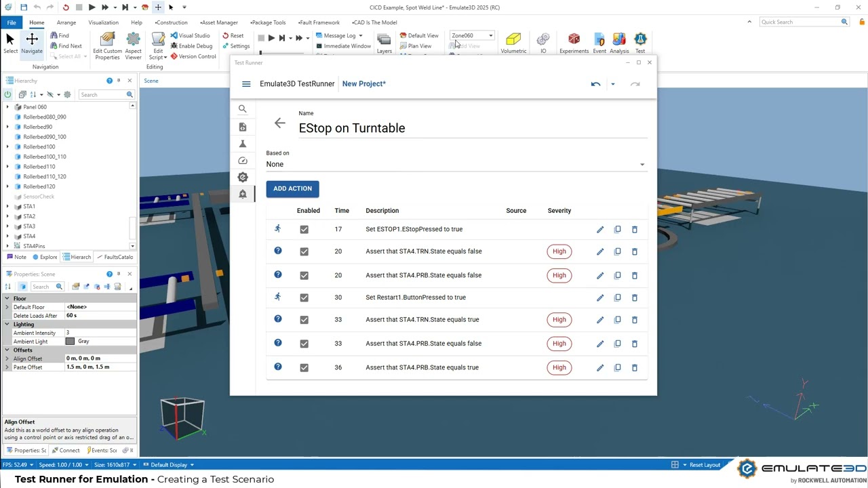Click the EStop on Turntable name field
Image resolution: width=868 pixels, height=488 pixels.
473,128
